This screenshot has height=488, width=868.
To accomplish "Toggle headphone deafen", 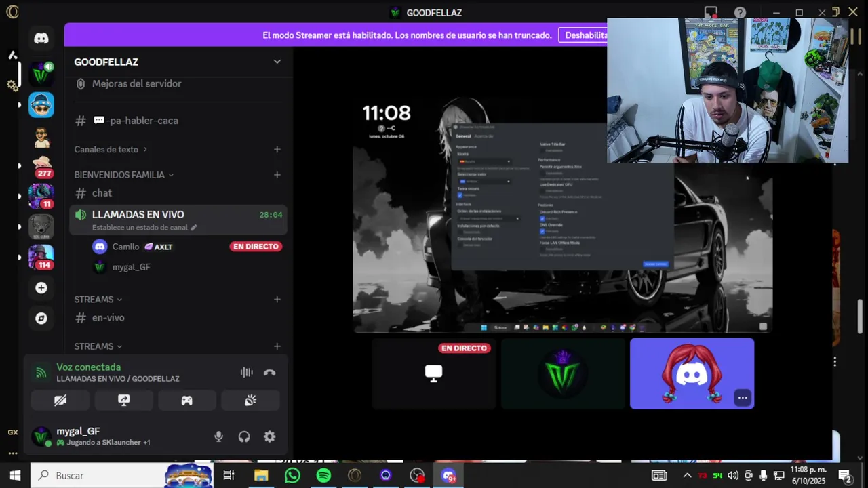I will (x=244, y=436).
